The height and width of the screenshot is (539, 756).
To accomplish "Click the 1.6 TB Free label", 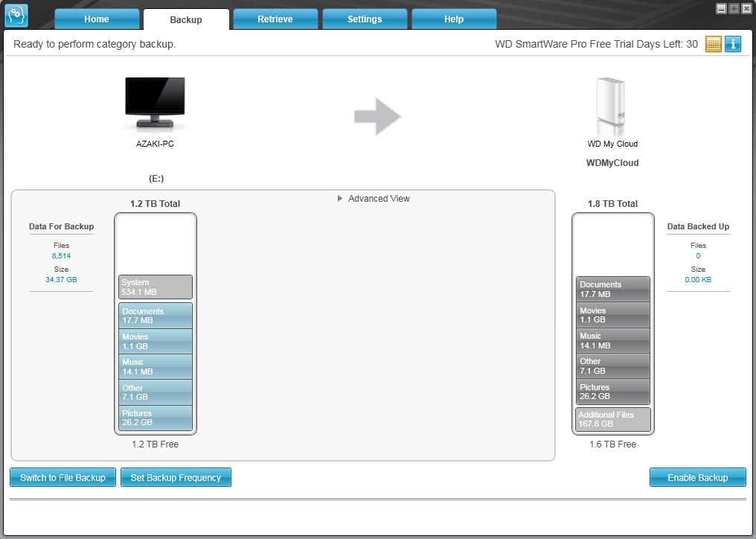I will tap(612, 444).
